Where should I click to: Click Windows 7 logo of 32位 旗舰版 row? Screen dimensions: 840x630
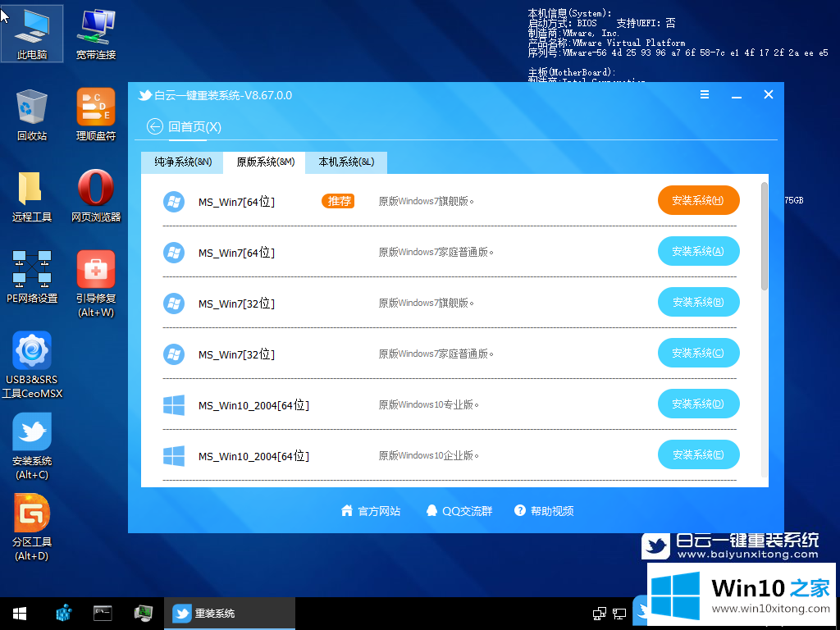[x=174, y=304]
